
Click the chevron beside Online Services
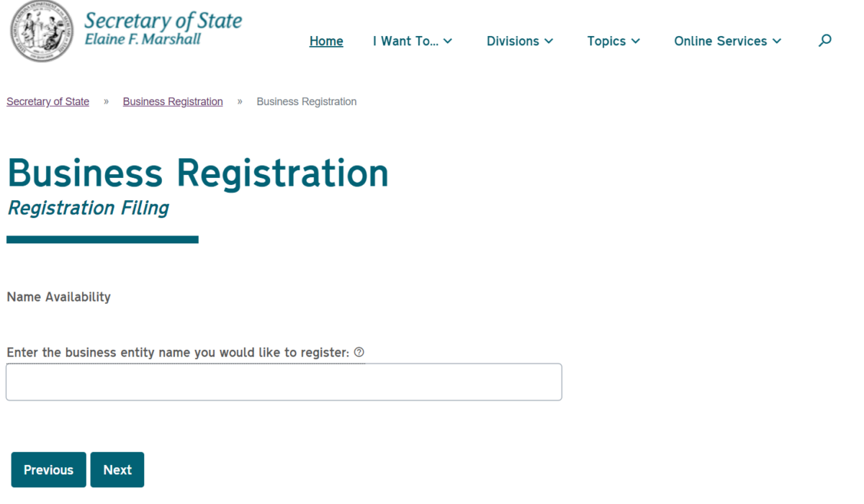tap(778, 41)
